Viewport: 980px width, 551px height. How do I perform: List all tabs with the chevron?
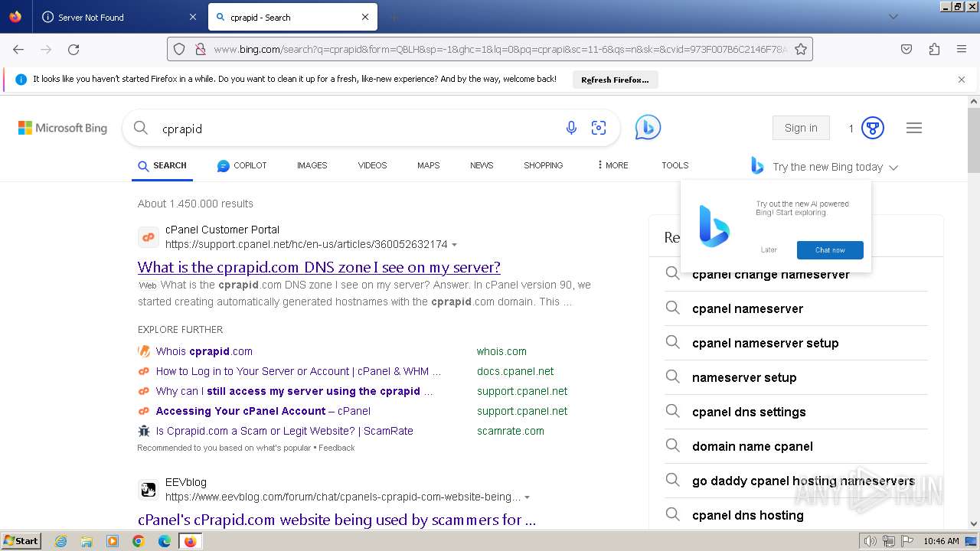point(893,17)
